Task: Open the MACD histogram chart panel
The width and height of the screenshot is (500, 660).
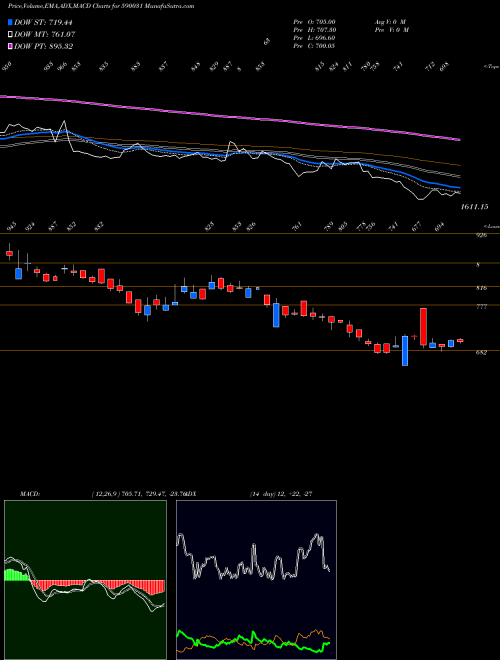Action: [x=85, y=580]
